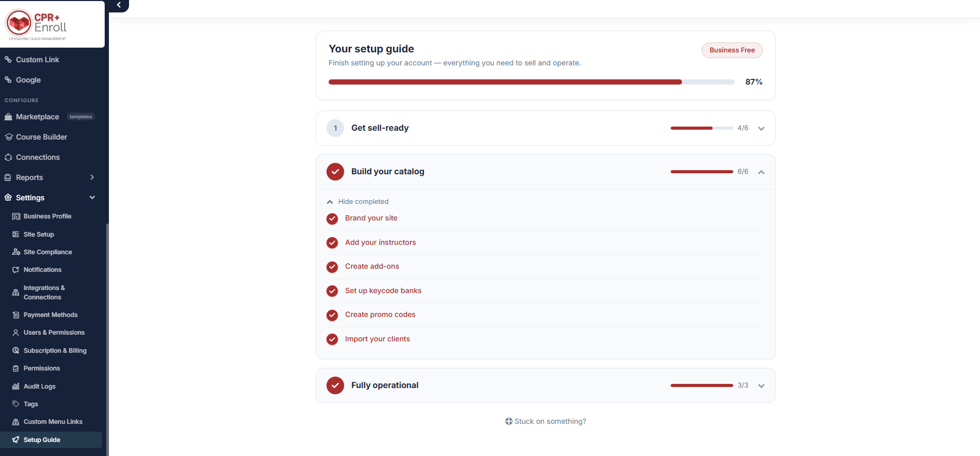Click the Hide completed link
This screenshot has width=980, height=456.
[363, 202]
